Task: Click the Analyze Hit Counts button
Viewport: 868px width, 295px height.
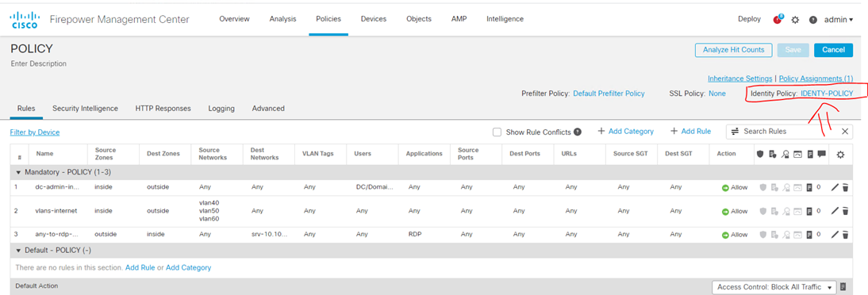Action: [x=733, y=50]
